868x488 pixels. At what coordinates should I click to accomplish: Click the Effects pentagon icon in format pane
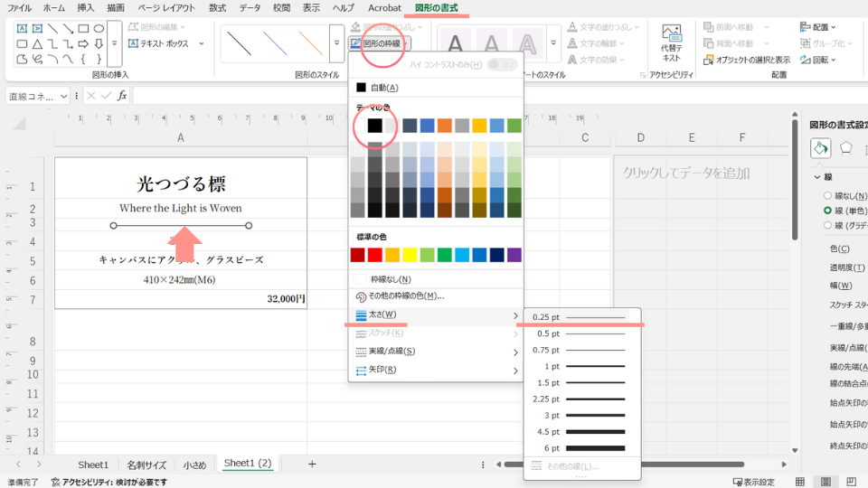pos(846,147)
